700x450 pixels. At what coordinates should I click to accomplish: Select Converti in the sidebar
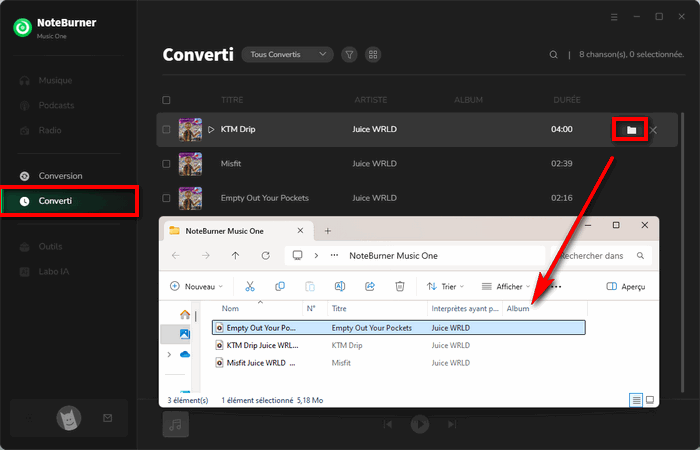69,201
